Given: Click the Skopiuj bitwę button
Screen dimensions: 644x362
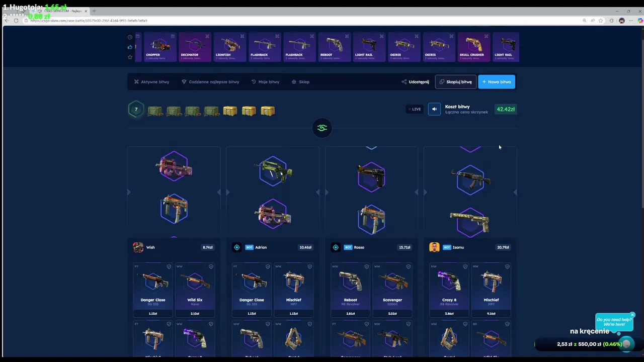Looking at the screenshot, I should click(455, 82).
